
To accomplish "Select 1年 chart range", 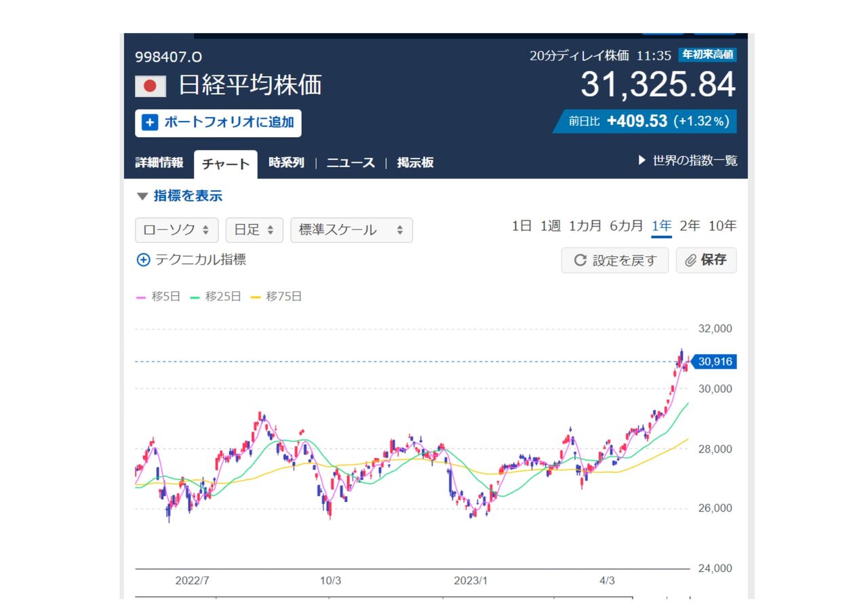I will [x=661, y=227].
